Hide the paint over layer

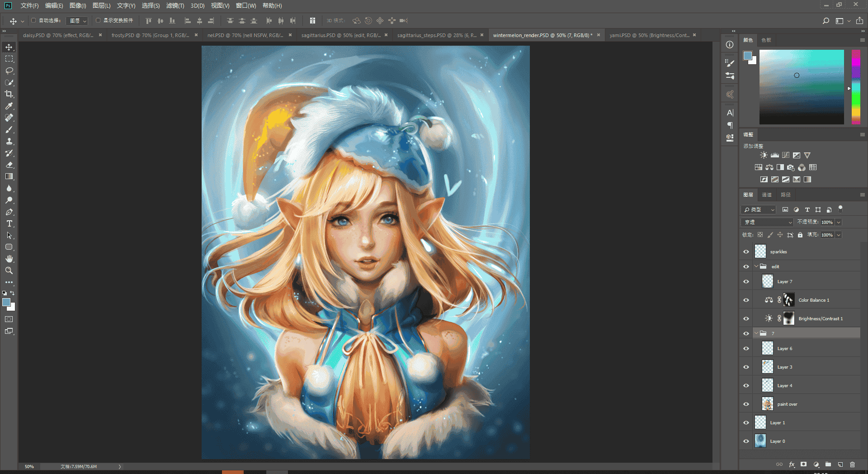pyautogui.click(x=746, y=404)
